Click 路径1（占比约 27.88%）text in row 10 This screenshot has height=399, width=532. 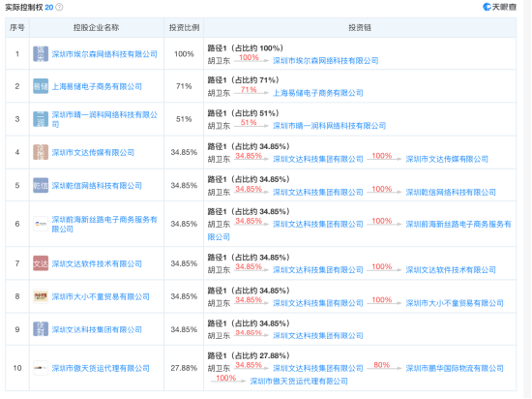(249, 355)
